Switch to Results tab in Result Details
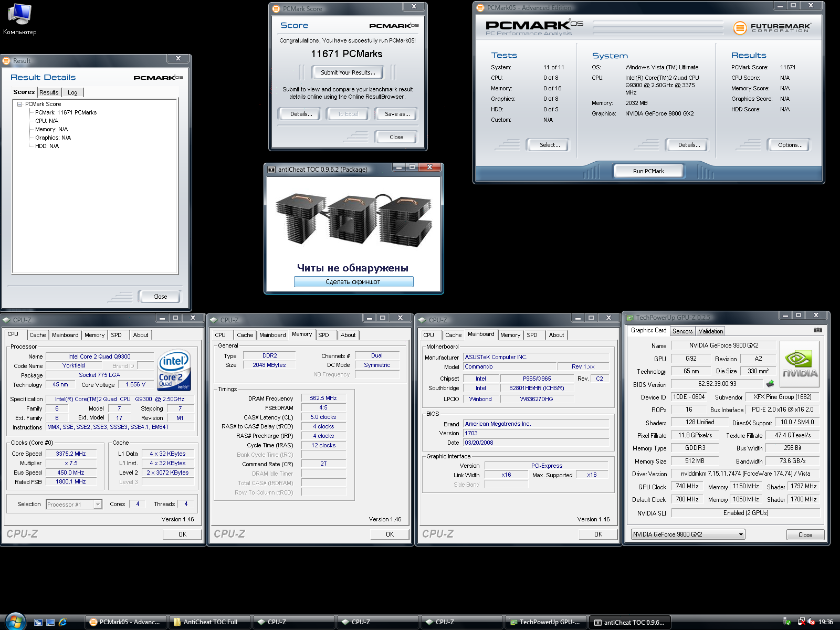The image size is (840, 630). (49, 92)
